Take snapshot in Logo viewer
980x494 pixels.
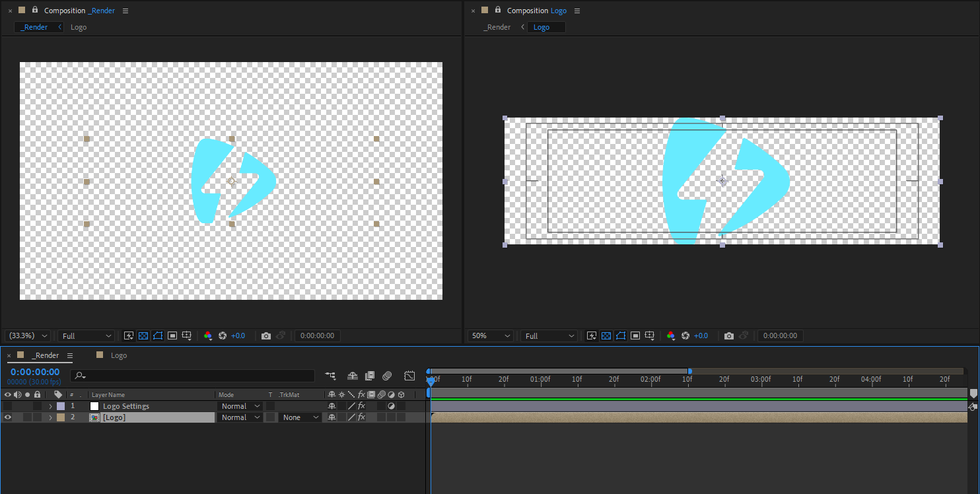click(x=729, y=335)
